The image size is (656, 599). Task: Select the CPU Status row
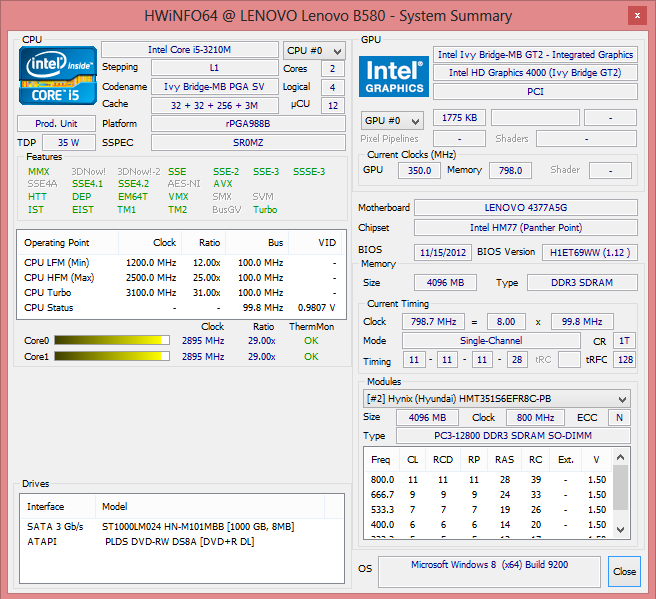click(x=181, y=308)
